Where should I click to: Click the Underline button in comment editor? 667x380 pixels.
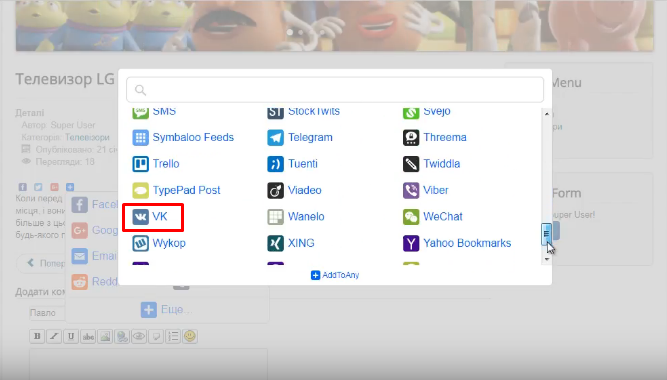[x=71, y=336]
